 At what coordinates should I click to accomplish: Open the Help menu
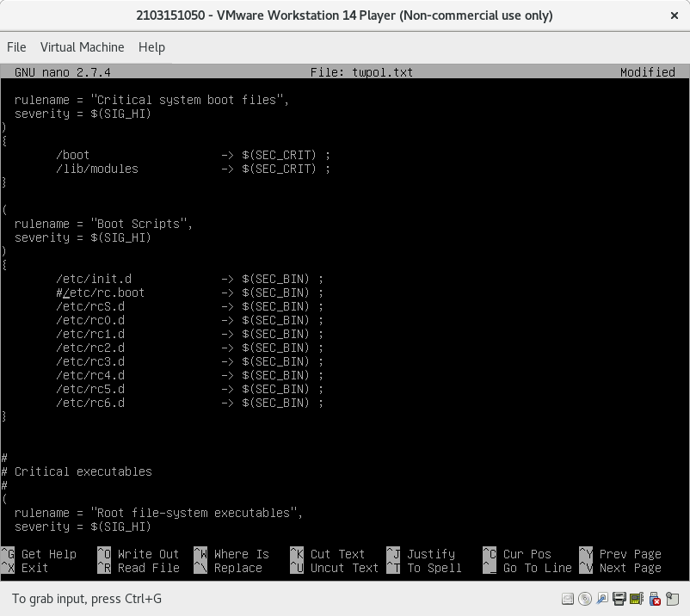151,47
